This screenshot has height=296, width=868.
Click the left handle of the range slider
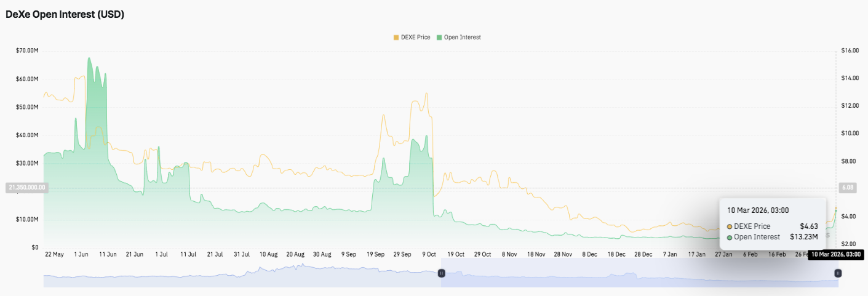441,273
